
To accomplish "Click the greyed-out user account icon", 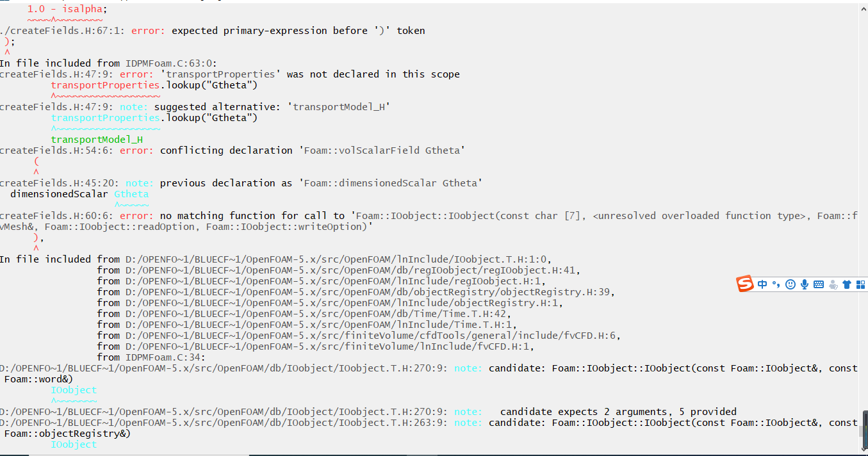I will tap(833, 285).
